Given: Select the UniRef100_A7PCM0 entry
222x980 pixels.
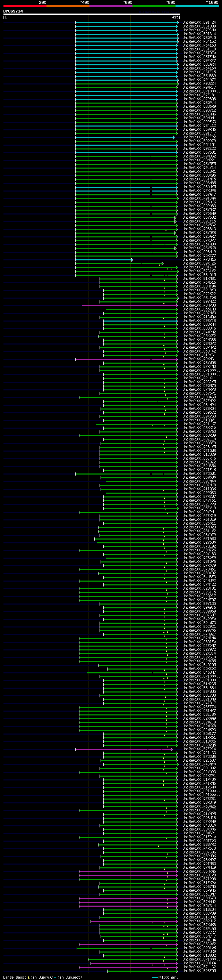Looking at the screenshot, I should tap(199, 30).
